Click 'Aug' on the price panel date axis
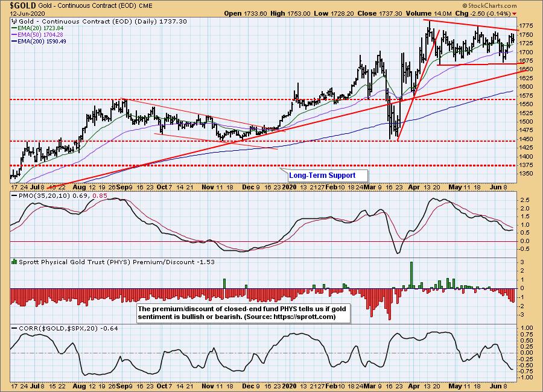The image size is (543, 392). [79, 187]
